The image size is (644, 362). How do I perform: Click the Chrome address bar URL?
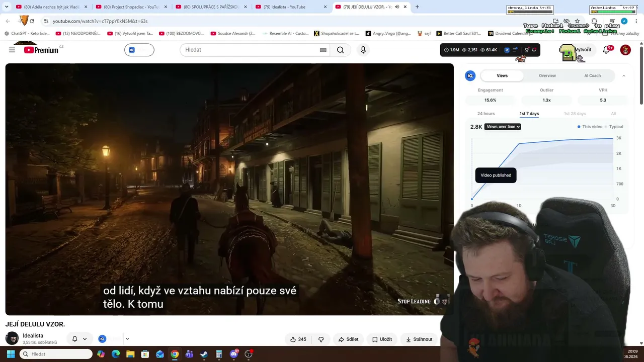(100, 21)
